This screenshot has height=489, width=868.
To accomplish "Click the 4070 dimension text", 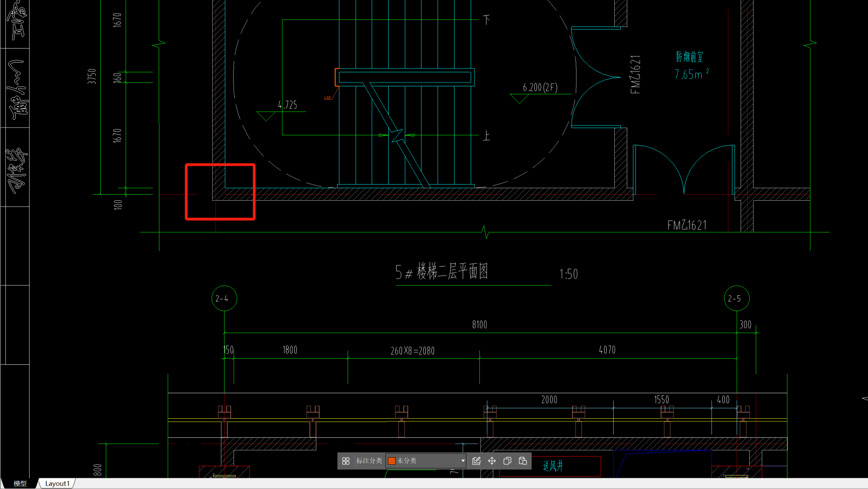I will [607, 350].
